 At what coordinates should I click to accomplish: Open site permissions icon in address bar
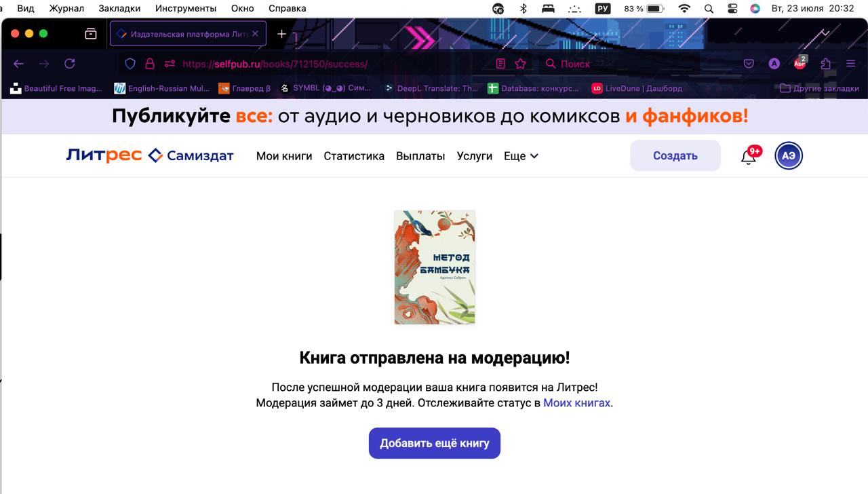[x=170, y=64]
